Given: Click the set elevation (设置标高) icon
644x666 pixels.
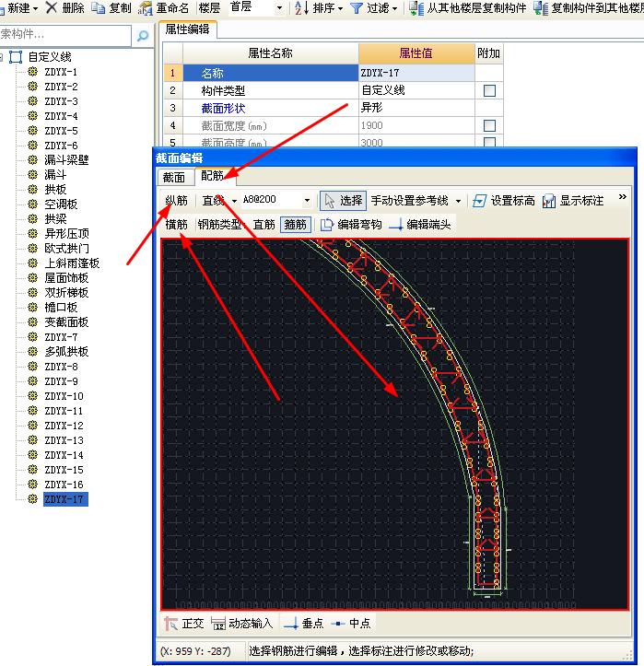Looking at the screenshot, I should tap(479, 201).
